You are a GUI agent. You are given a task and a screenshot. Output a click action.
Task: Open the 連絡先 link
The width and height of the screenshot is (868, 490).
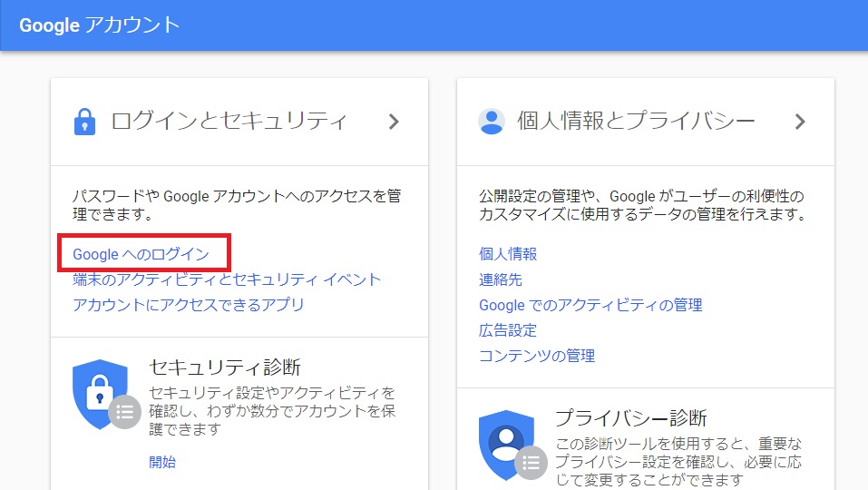[501, 279]
